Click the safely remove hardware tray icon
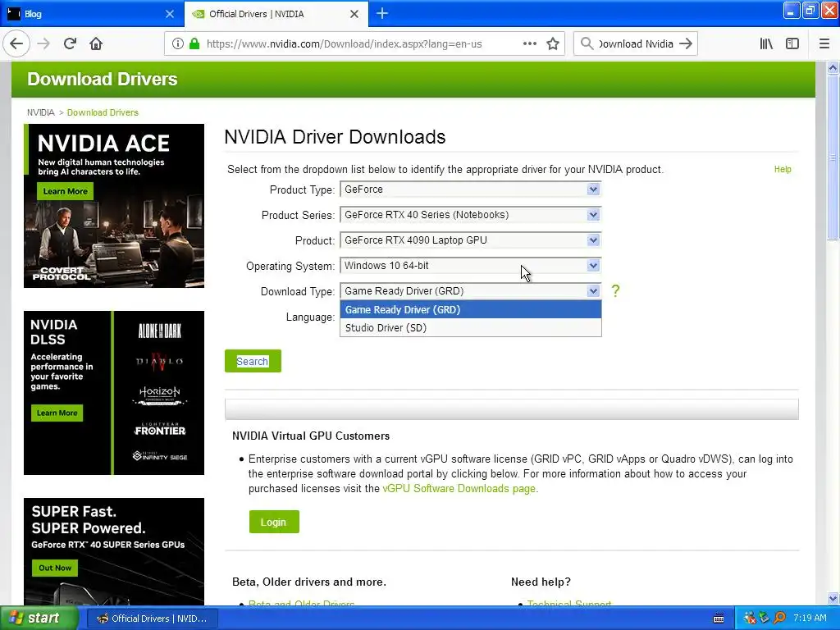 (764, 619)
